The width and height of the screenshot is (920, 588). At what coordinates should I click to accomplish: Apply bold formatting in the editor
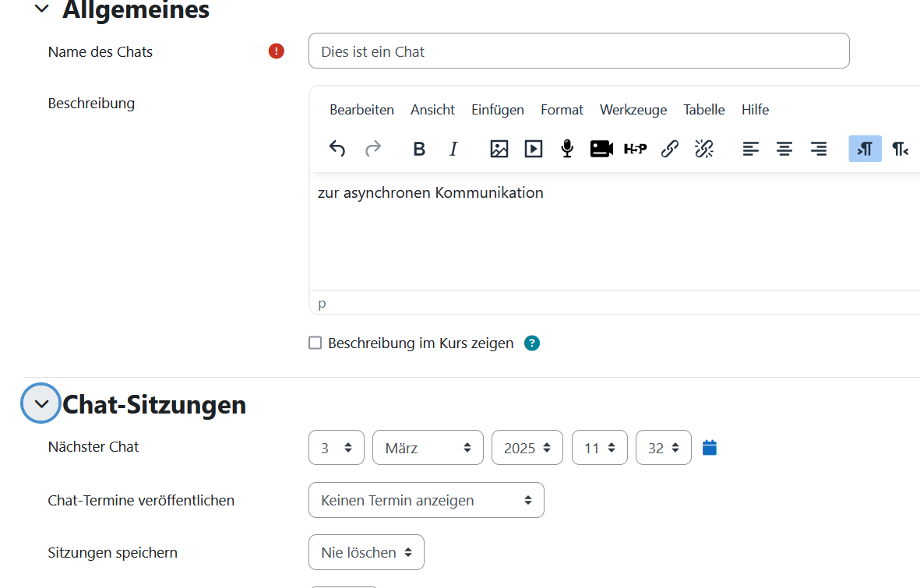point(419,149)
